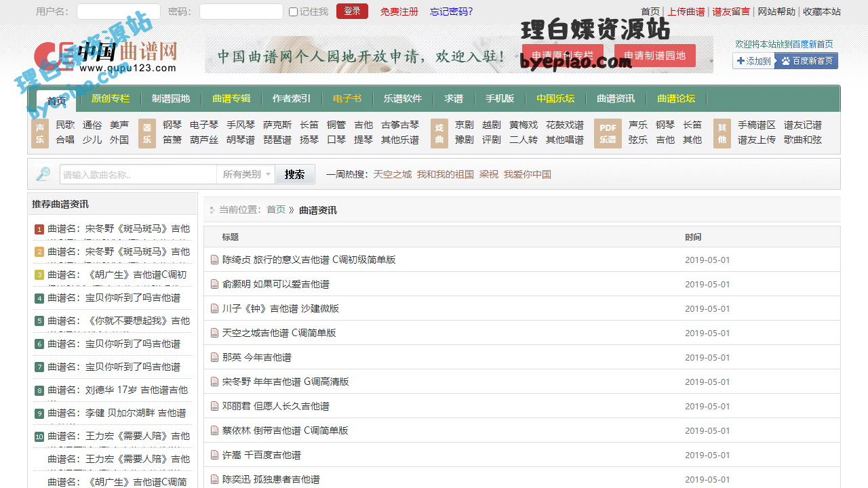Viewport: 868px width, 488px height.
Task: Click the 声乐 category badge
Action: point(40,133)
